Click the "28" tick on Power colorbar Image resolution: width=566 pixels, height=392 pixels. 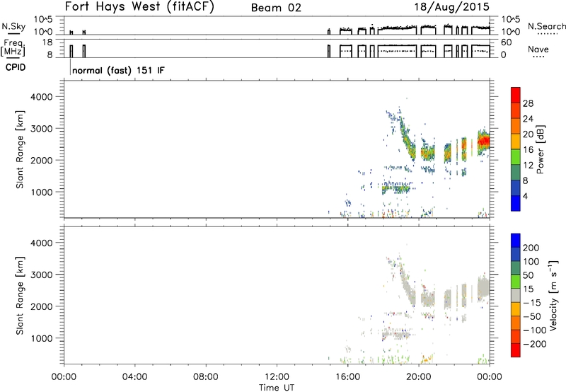point(528,103)
